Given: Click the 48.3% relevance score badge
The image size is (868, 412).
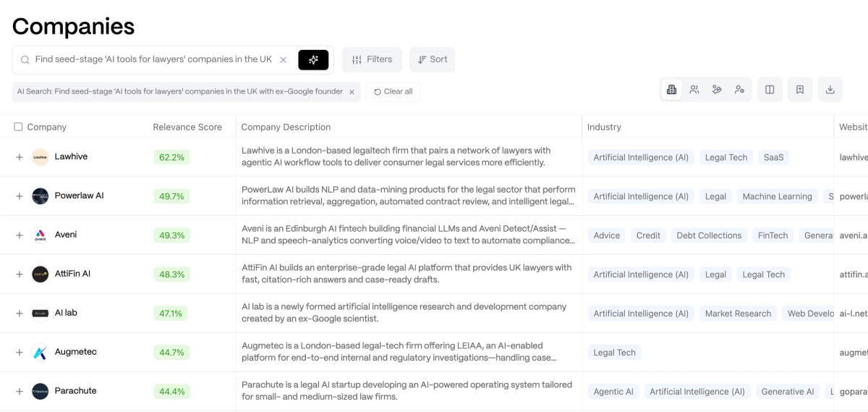Looking at the screenshot, I should click(171, 274).
